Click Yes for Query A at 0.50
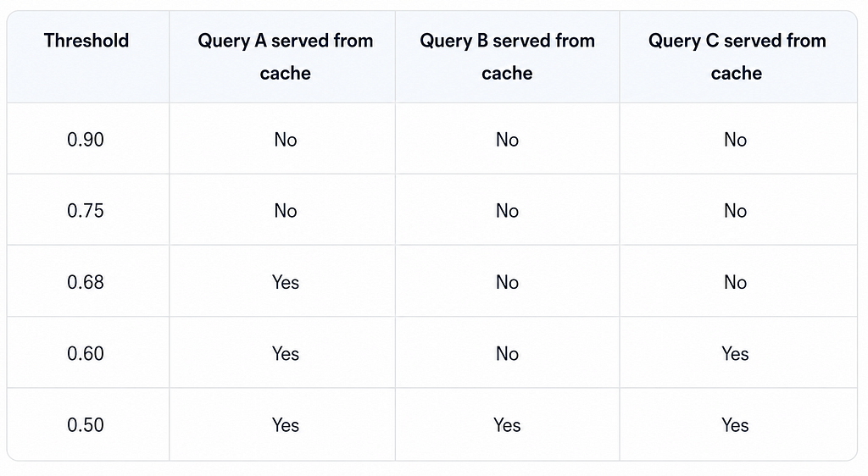 [x=286, y=424]
